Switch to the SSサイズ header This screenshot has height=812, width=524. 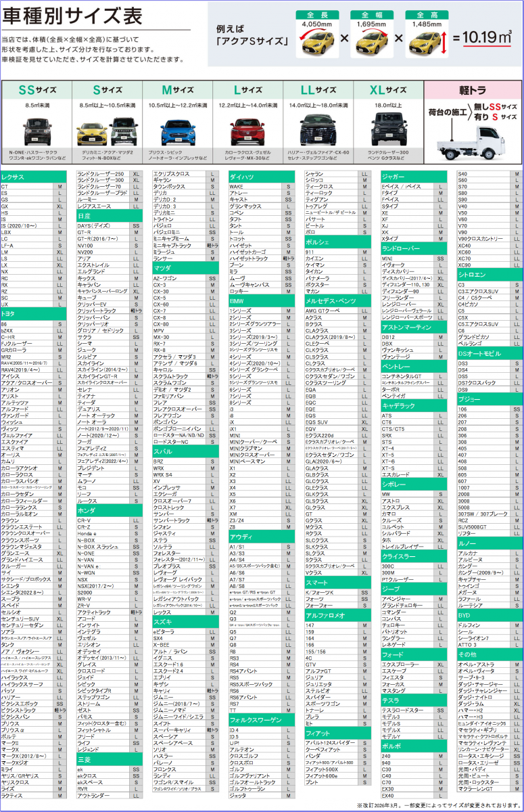coord(37,89)
